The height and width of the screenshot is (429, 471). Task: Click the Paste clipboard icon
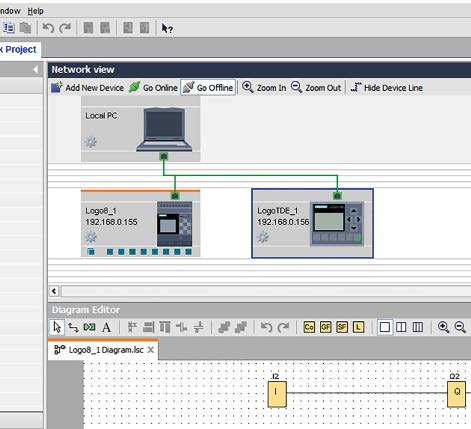(x=25, y=28)
